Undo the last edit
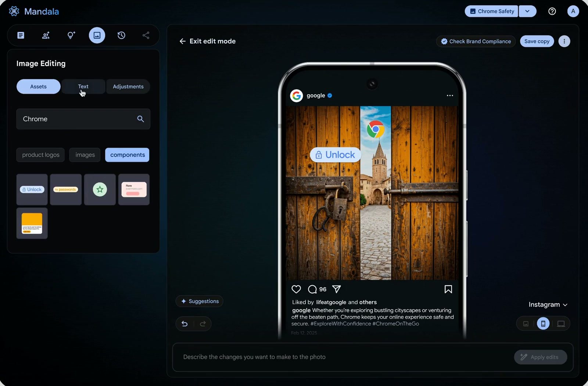Image resolution: width=588 pixels, height=386 pixels. [184, 324]
